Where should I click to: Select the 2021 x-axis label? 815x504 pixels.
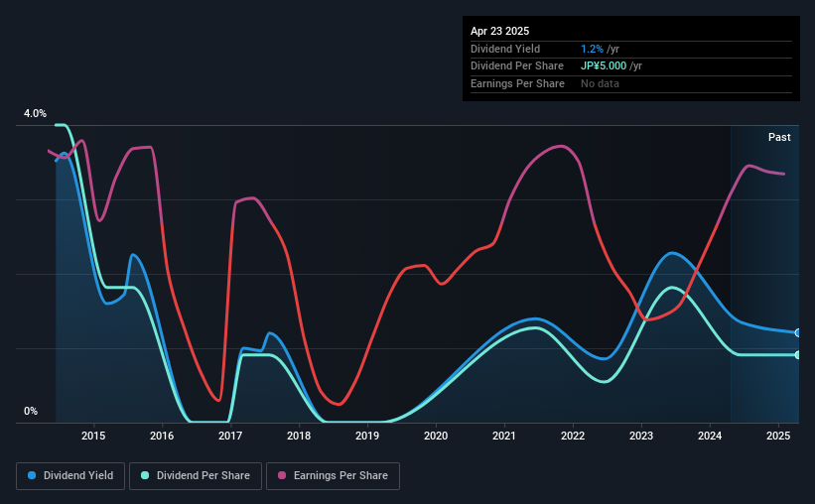click(504, 436)
